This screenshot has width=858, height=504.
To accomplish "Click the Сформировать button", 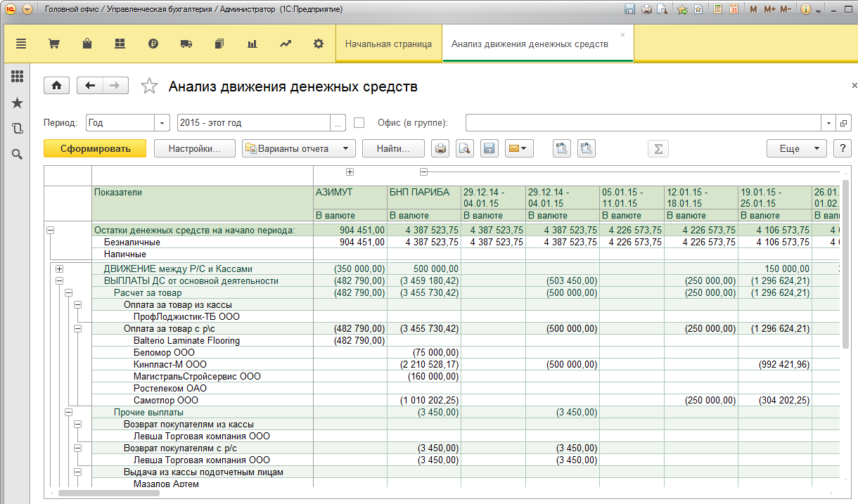I will point(95,148).
